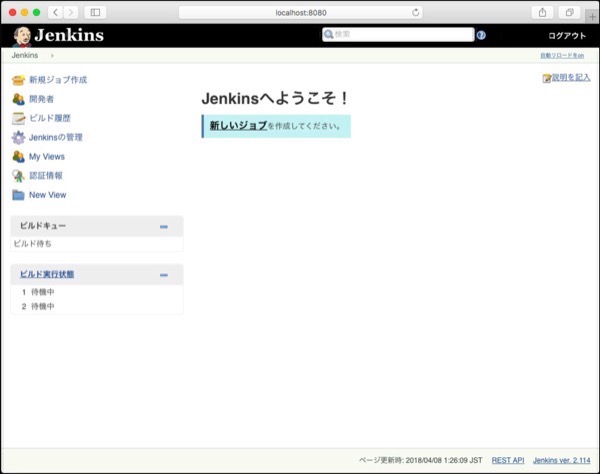
Task: Open the ビルド実行状態 heading link
Action: coord(47,274)
